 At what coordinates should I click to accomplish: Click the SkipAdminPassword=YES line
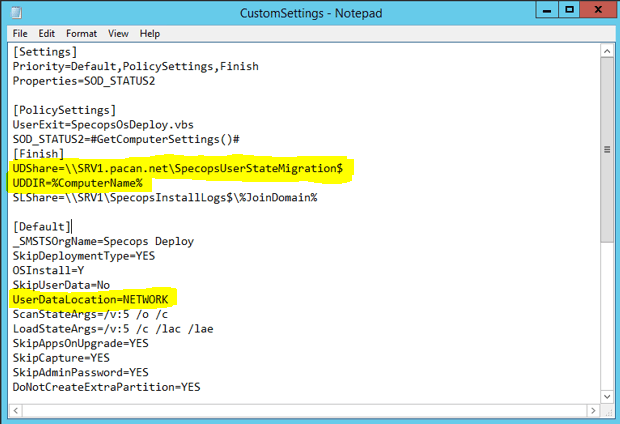(81, 373)
